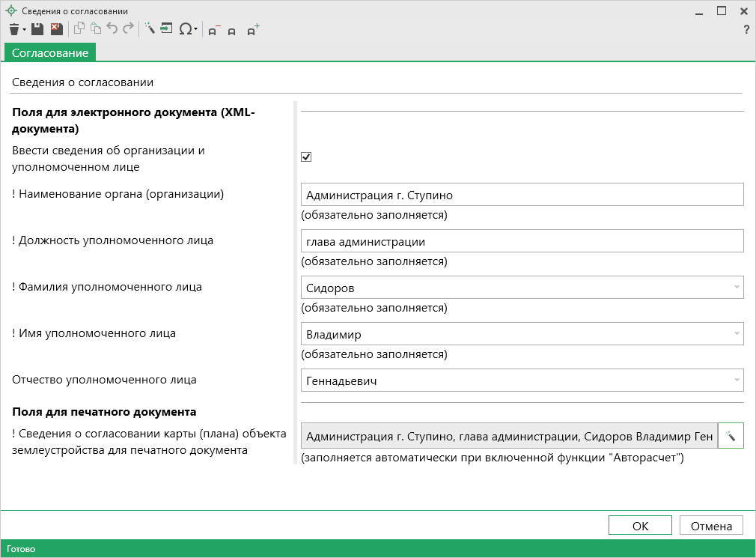Increase font size with A-plus icon
The image size is (756, 558).
click(252, 30)
